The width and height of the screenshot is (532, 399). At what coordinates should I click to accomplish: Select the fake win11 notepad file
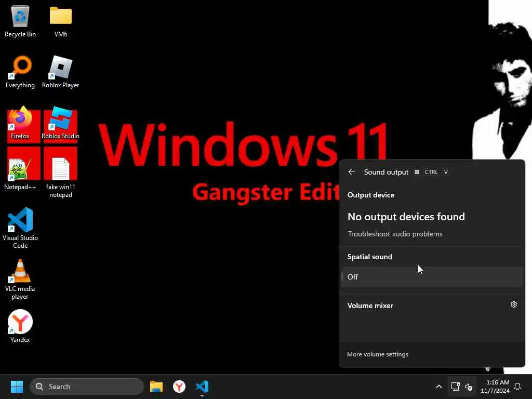pyautogui.click(x=60, y=177)
